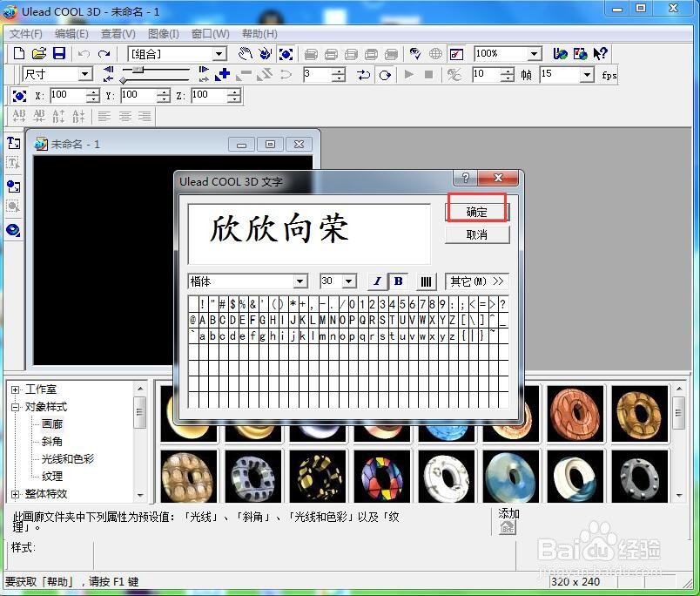
Task: Click the keyframe marker on timeline
Action: coord(124,80)
